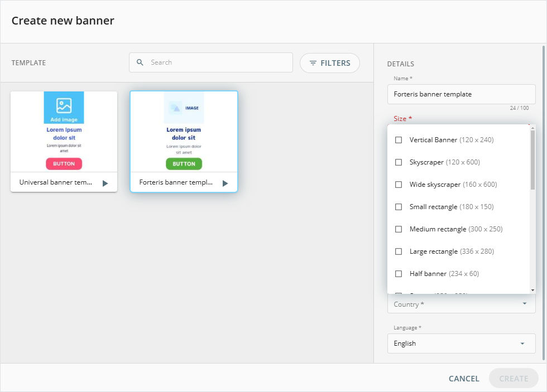Image resolution: width=547 pixels, height=392 pixels.
Task: Choose Half banner (234 x 60) option
Action: 444,274
